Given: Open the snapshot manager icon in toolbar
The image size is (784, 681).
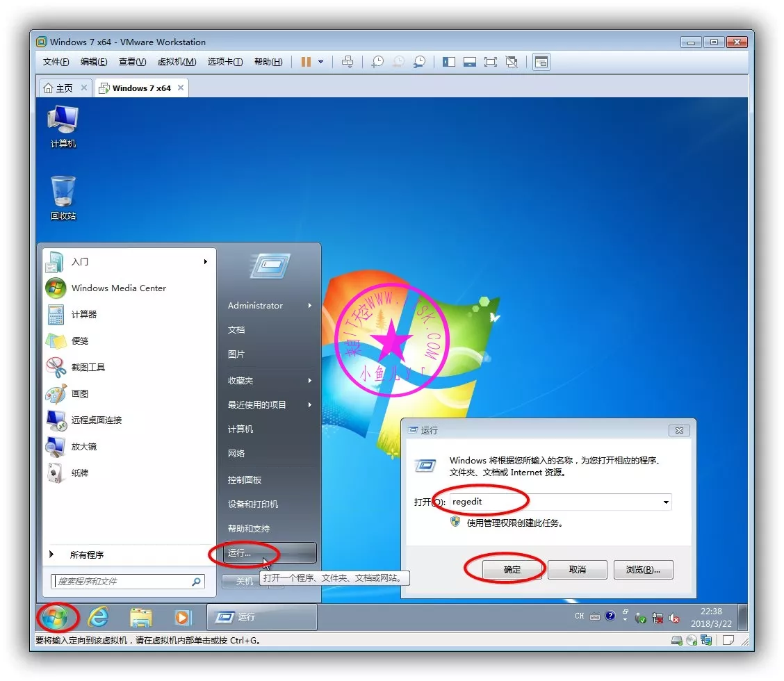Looking at the screenshot, I should click(x=419, y=62).
